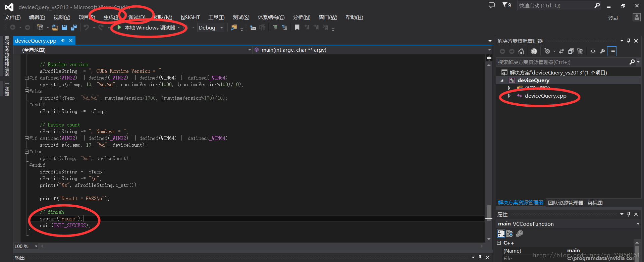Click the Property Pages wrench icon in Properties

520,233
